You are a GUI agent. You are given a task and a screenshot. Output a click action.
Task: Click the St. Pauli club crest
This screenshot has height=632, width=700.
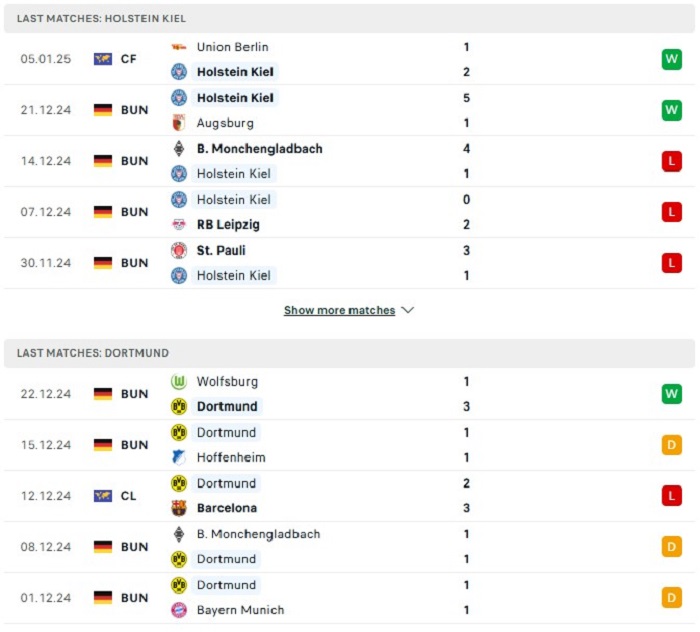click(x=179, y=250)
